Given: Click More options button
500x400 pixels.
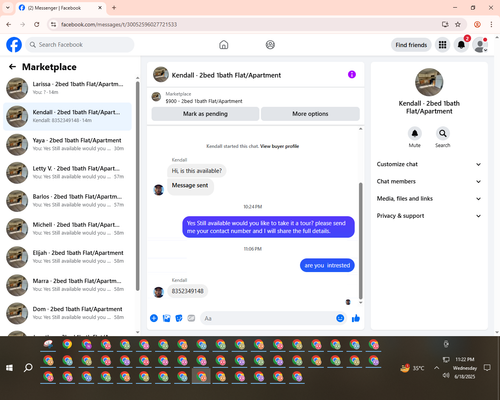Looking at the screenshot, I should click(x=310, y=114).
